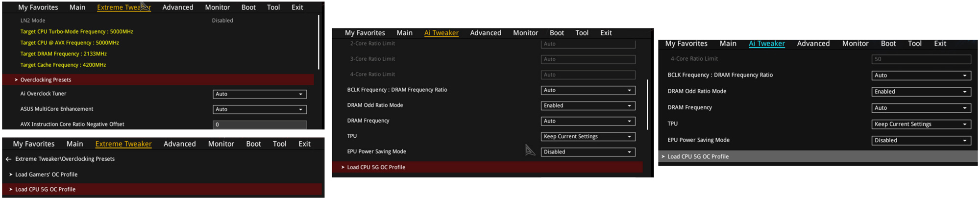Click the back arrow beside Extreme Tweaker\Overclocking Presets
The height and width of the screenshot is (200, 980).
[x=8, y=159]
